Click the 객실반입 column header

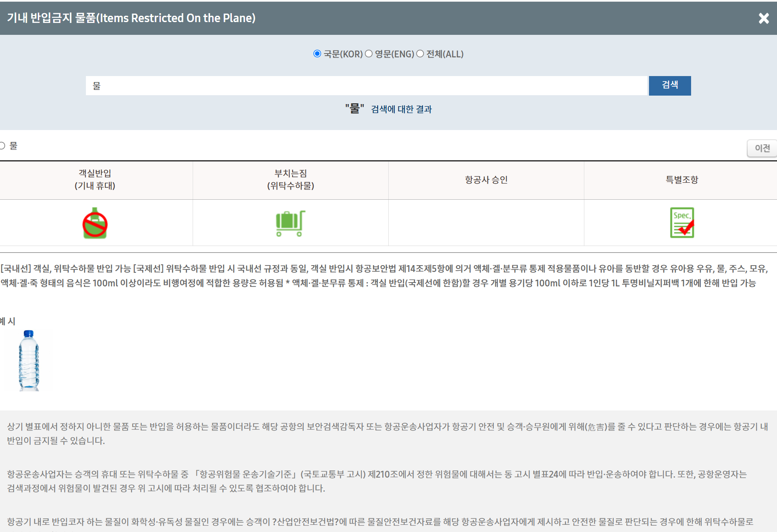click(95, 179)
